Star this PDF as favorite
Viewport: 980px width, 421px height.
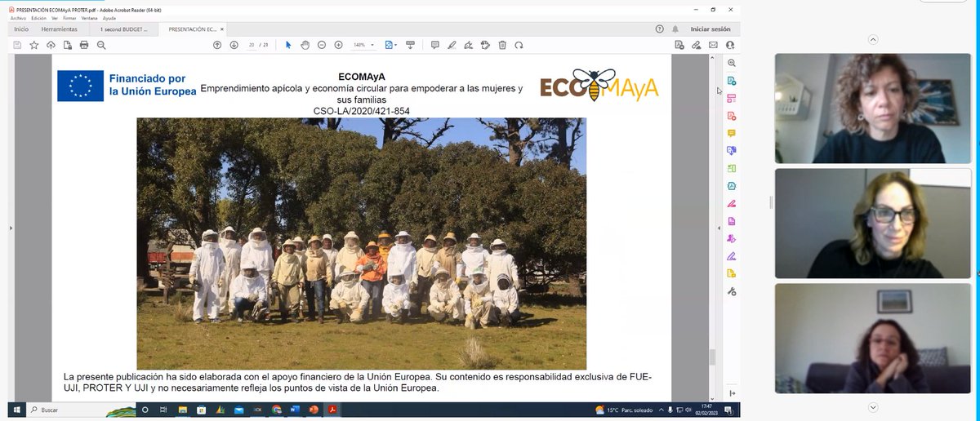click(x=33, y=45)
